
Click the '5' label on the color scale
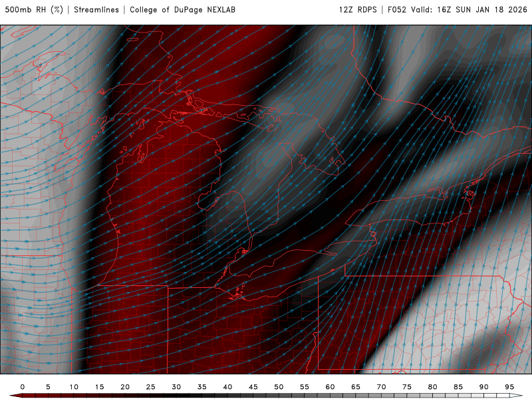pyautogui.click(x=48, y=387)
